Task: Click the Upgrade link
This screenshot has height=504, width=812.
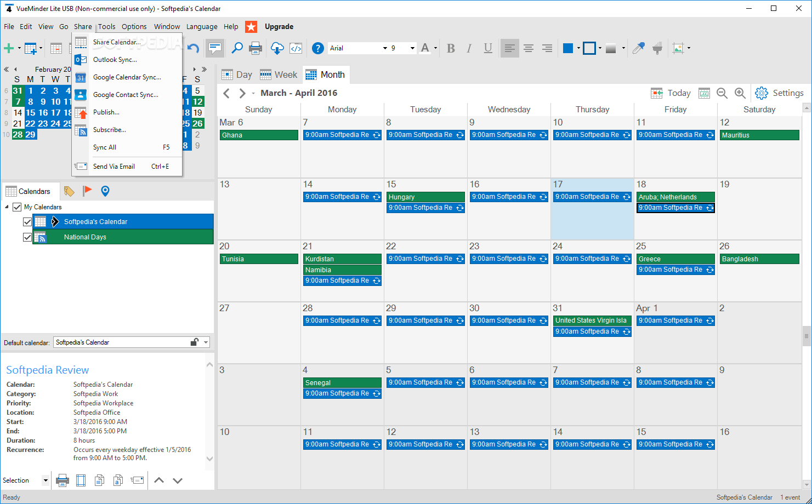Action: (x=279, y=26)
